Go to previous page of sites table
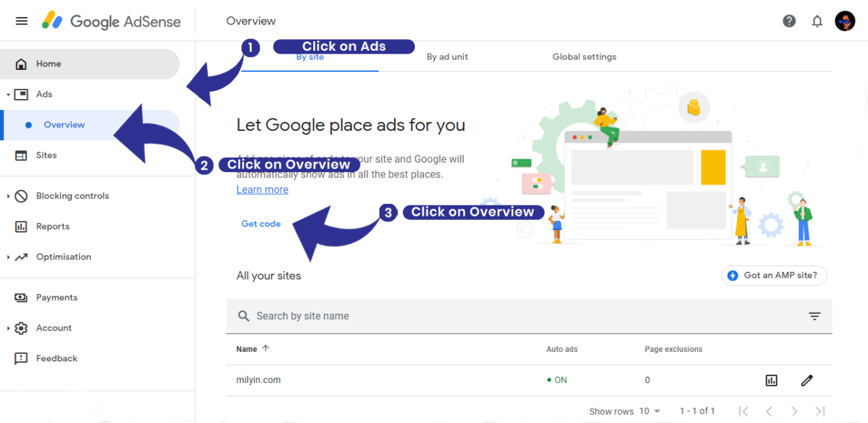The height and width of the screenshot is (423, 868). click(769, 411)
